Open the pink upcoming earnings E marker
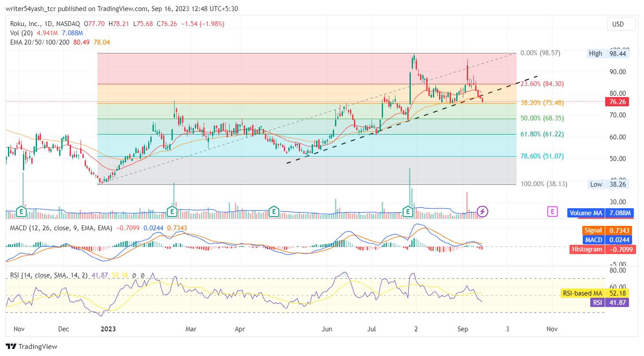The height and width of the screenshot is (356, 644). pyautogui.click(x=552, y=212)
